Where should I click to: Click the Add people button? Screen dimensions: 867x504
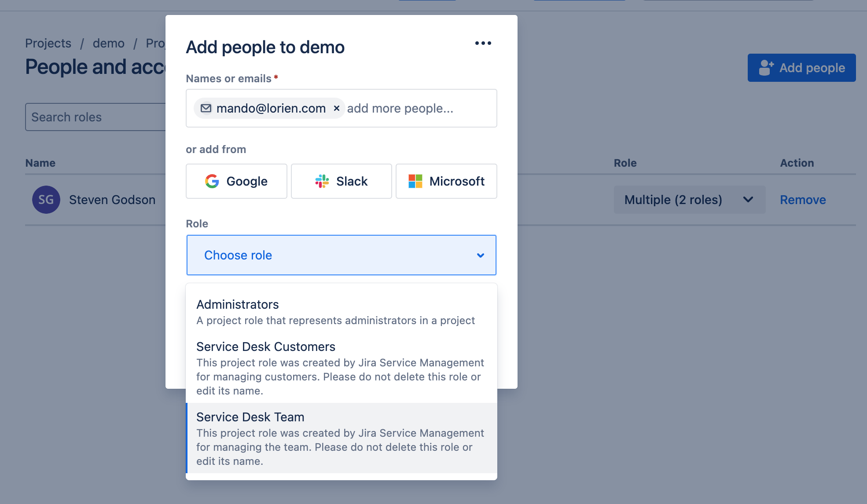point(801,68)
